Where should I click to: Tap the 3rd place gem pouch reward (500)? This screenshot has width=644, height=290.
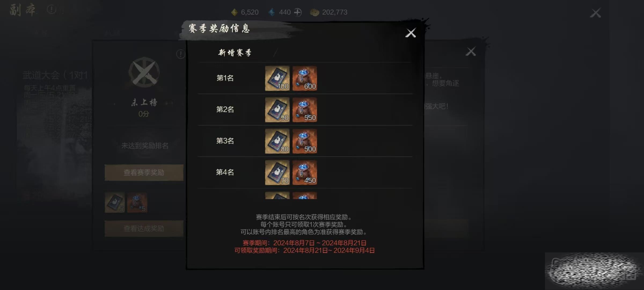pos(305,141)
